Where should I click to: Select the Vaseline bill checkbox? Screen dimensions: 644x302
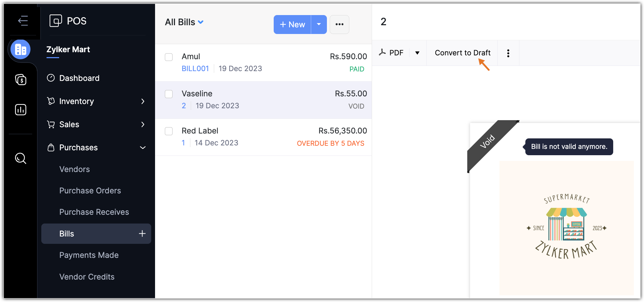click(x=169, y=94)
